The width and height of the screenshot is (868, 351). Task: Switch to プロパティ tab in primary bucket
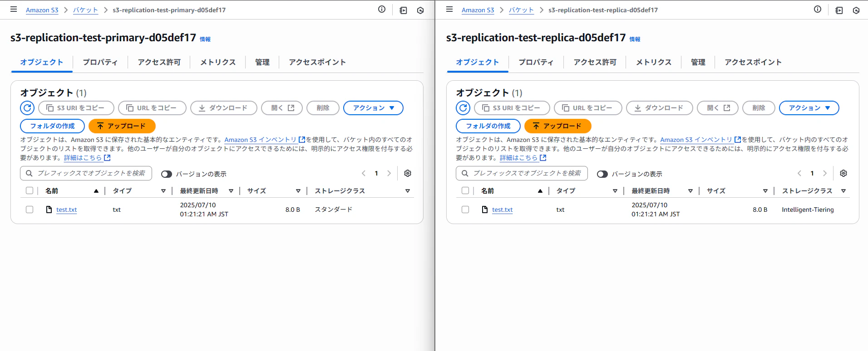click(x=100, y=62)
